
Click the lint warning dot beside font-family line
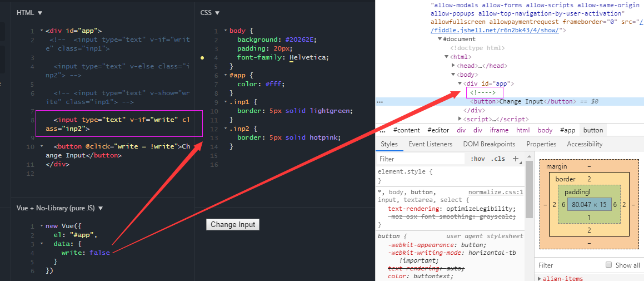202,58
